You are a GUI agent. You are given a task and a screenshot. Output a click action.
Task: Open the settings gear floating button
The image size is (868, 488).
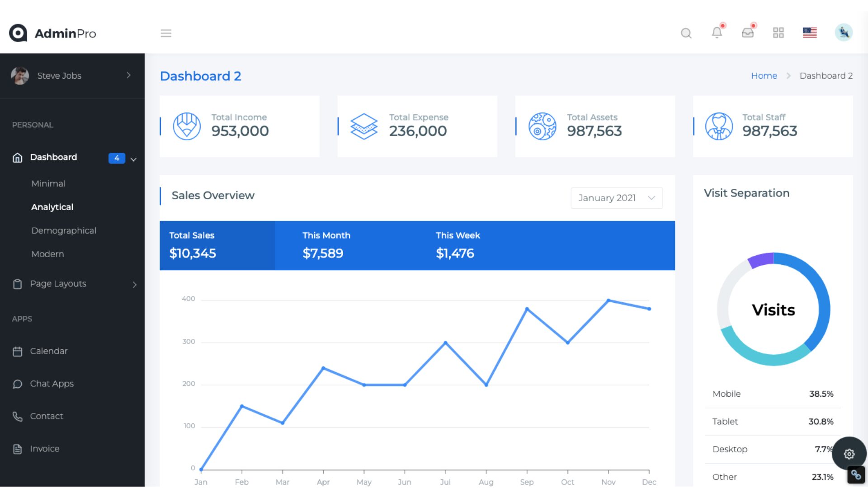pyautogui.click(x=849, y=454)
